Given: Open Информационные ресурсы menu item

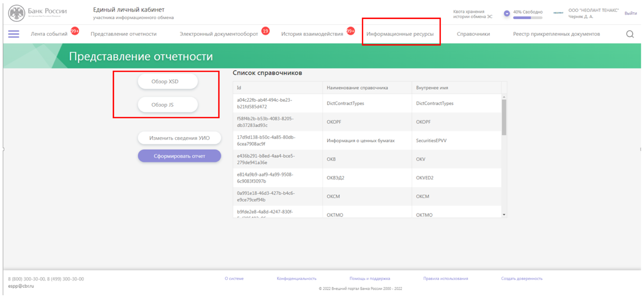Looking at the screenshot, I should 400,34.
